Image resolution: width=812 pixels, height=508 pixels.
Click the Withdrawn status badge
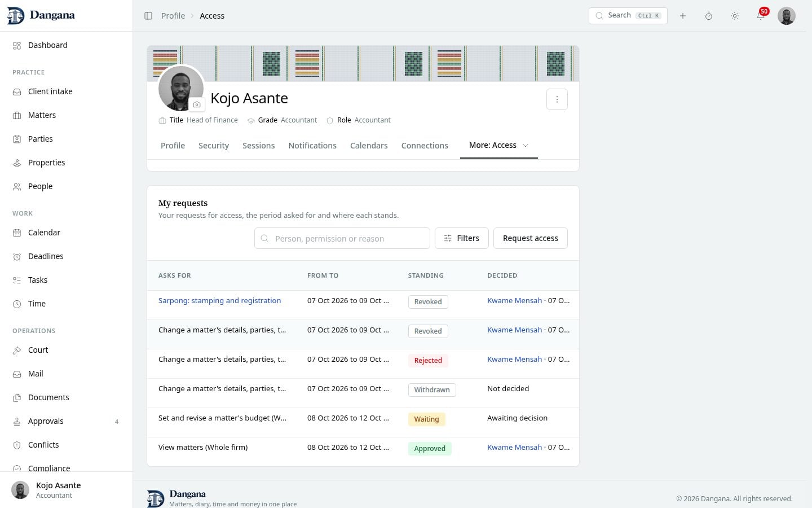(432, 390)
